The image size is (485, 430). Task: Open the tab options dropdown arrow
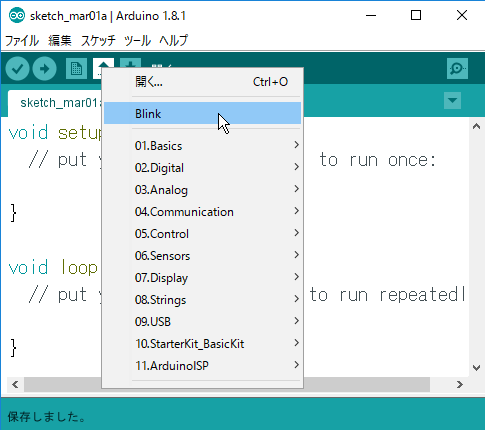tap(452, 100)
